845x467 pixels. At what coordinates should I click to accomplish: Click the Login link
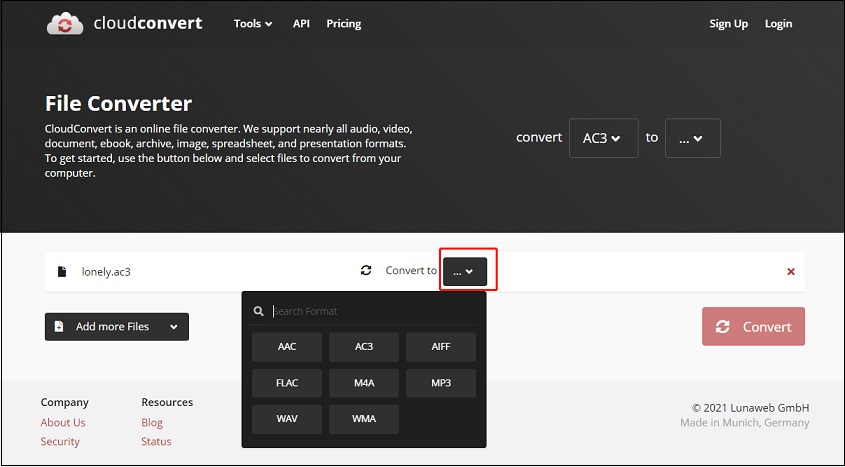(x=778, y=24)
